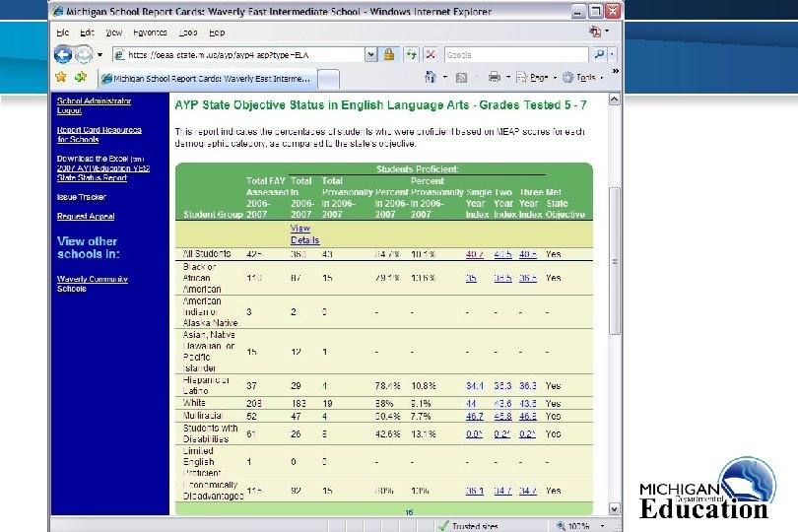This screenshot has width=798, height=532.
Task: Open the Print dropdown arrow
Action: 508,78
